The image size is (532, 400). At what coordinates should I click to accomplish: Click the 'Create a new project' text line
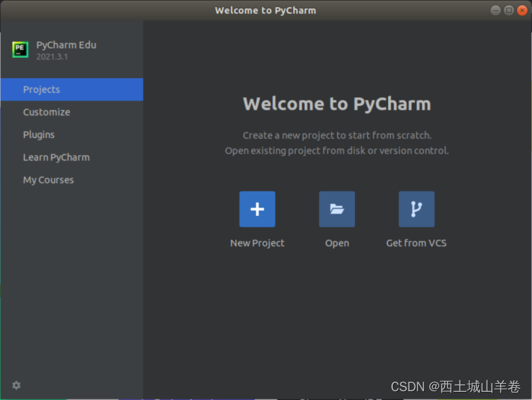pyautogui.click(x=337, y=136)
